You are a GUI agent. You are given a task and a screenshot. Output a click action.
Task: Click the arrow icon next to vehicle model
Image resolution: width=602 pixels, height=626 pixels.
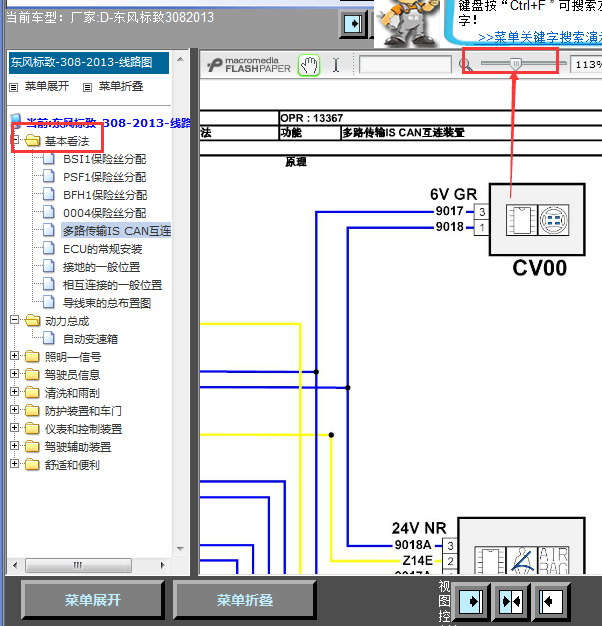[353, 24]
